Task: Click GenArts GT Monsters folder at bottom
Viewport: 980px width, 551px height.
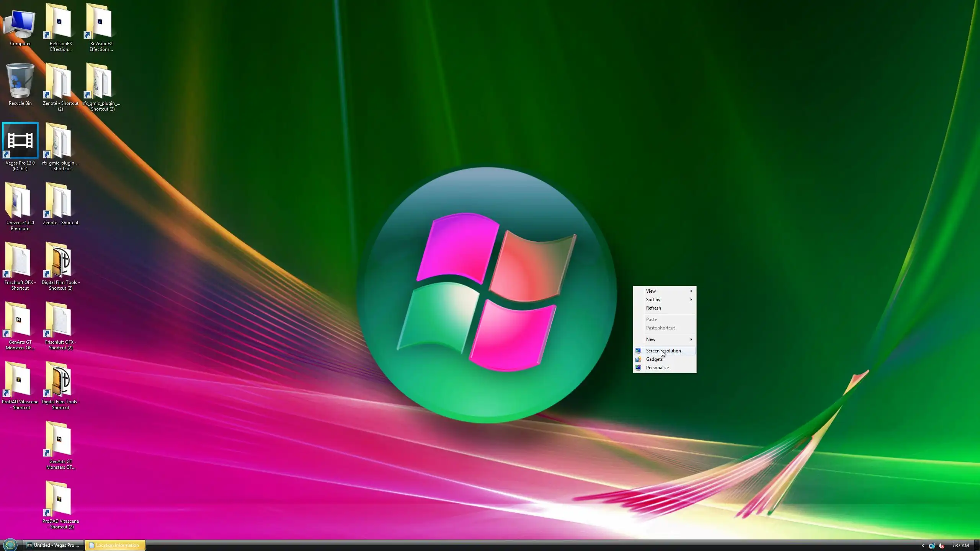Action: coord(59,440)
